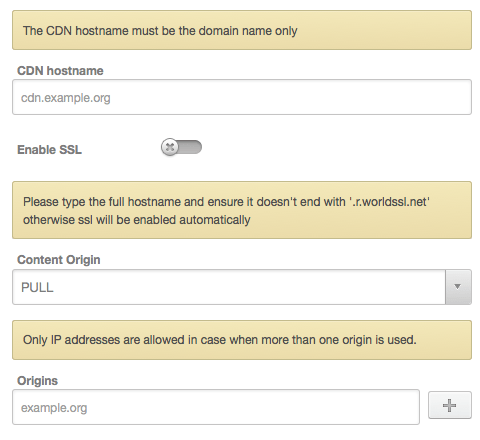Focus the CDN hostname text field
The height and width of the screenshot is (440, 480).
[242, 97]
